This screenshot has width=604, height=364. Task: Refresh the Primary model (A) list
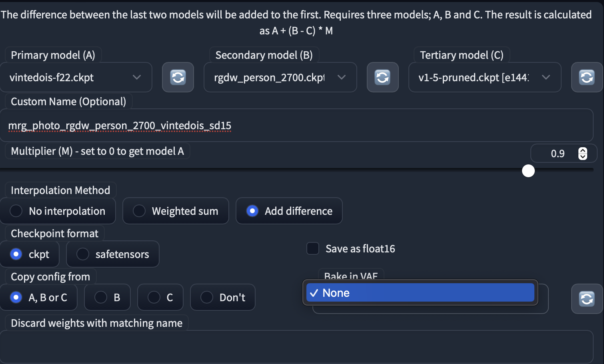[x=178, y=77]
